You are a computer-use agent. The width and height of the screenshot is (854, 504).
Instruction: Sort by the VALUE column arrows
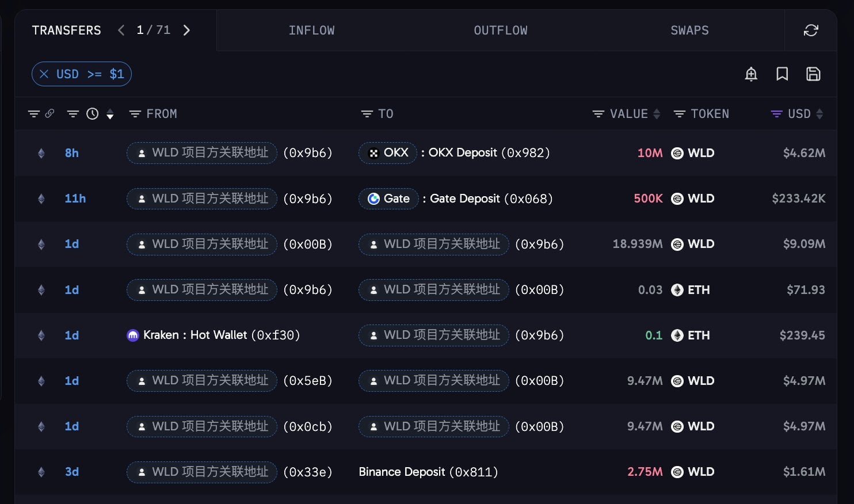coord(657,114)
